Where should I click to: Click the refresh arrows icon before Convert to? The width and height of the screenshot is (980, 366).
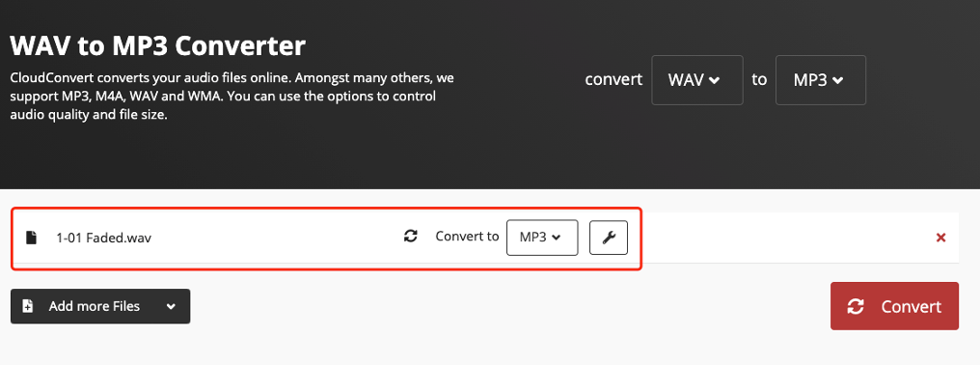[x=410, y=237]
